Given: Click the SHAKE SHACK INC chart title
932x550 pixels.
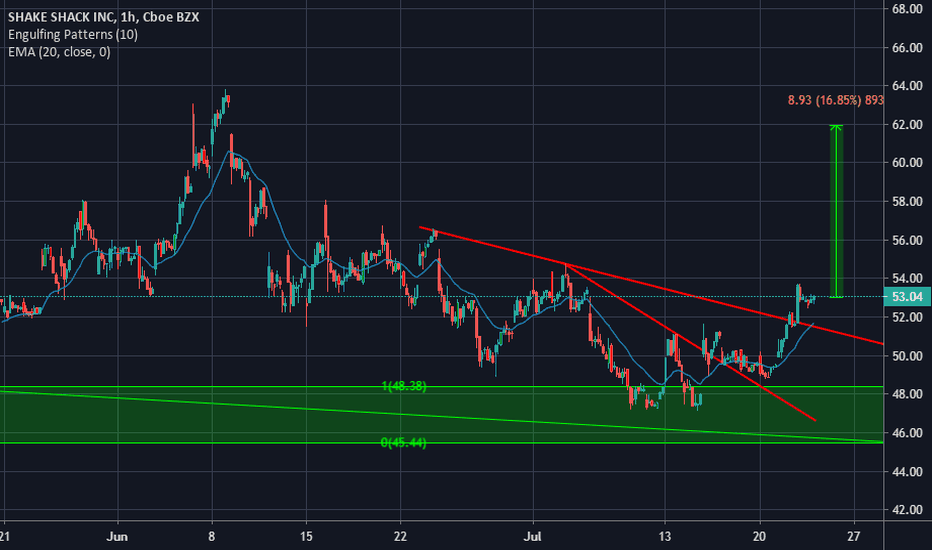Looking at the screenshot, I should point(104,17).
